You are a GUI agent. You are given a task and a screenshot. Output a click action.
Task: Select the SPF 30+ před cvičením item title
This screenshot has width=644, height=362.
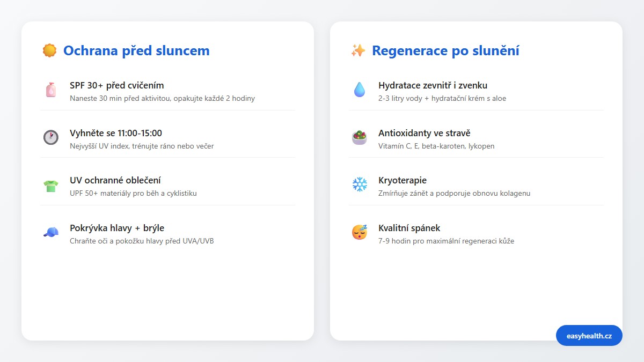117,85
